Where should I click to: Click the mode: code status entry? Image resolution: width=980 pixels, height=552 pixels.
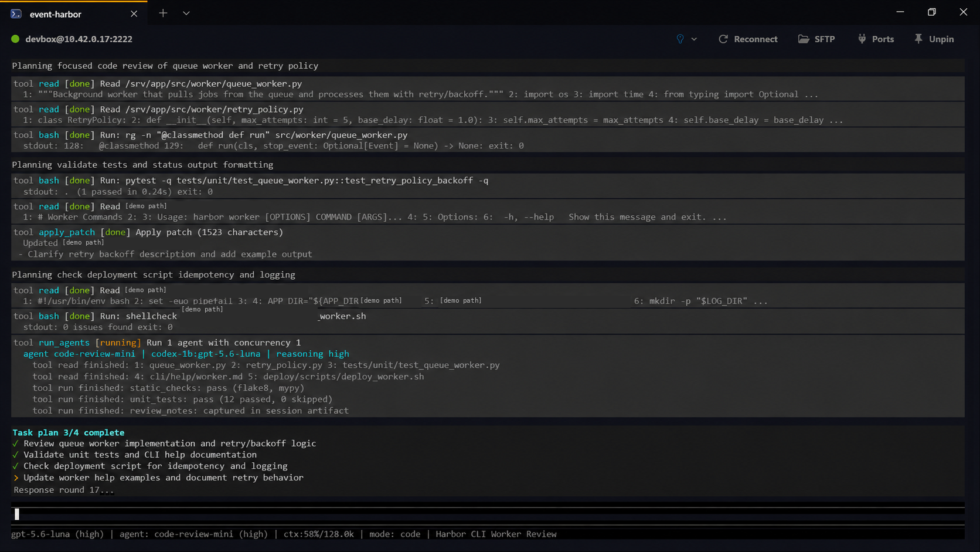click(394, 534)
